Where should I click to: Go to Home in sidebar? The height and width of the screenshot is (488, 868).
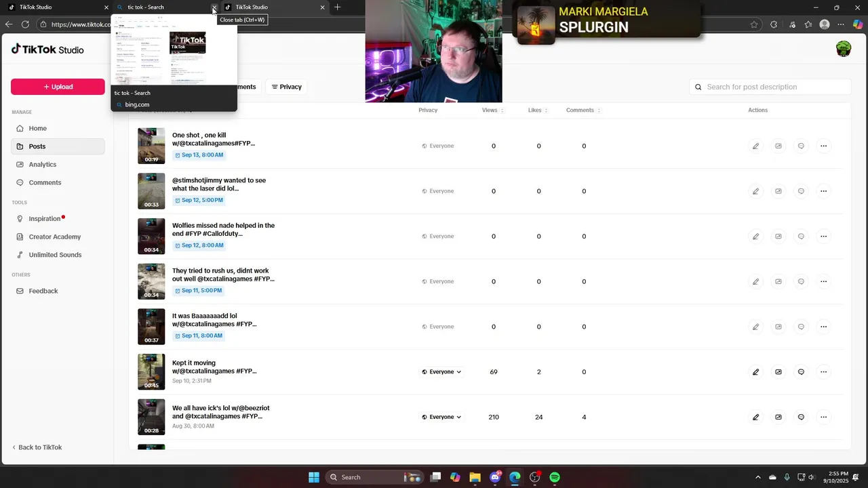58,128
